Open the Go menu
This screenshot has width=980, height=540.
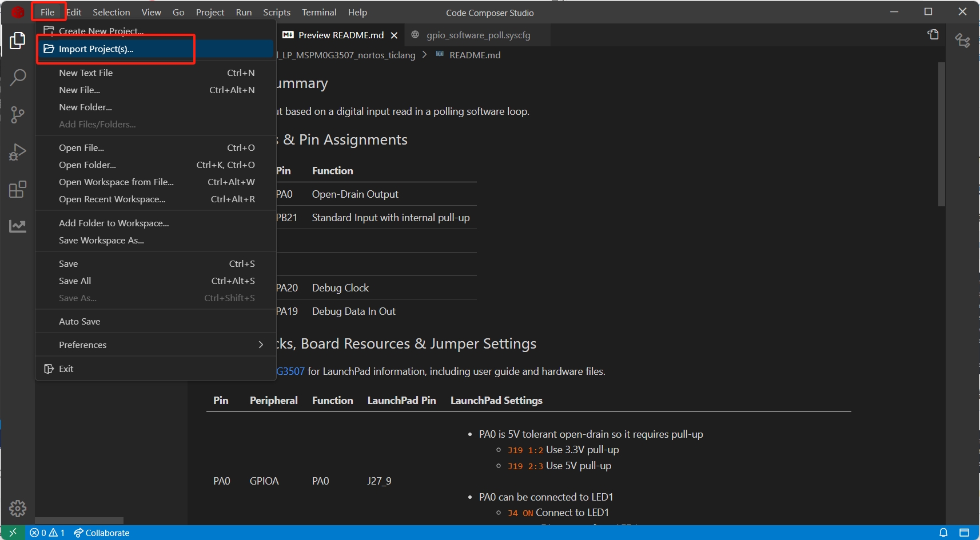[x=178, y=12]
